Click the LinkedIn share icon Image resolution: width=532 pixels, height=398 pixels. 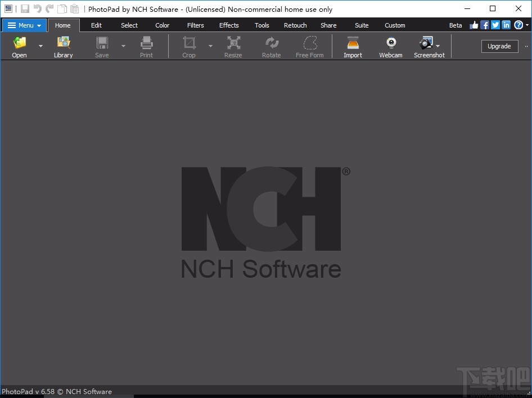(506, 25)
